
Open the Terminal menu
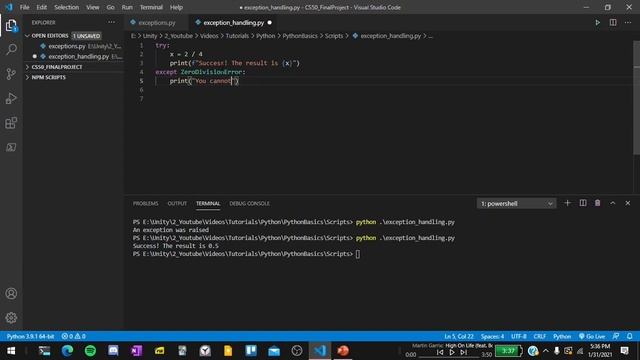[151, 7]
